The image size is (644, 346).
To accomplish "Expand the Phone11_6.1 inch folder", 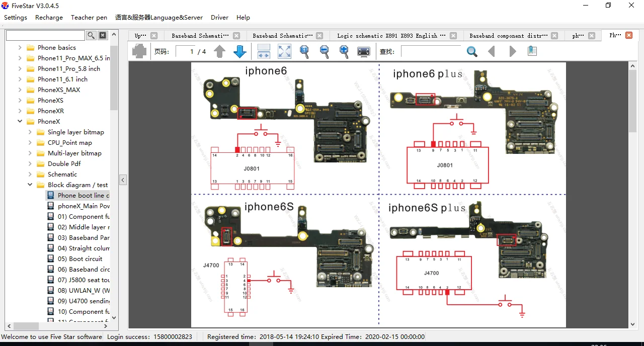I will (x=20, y=79).
